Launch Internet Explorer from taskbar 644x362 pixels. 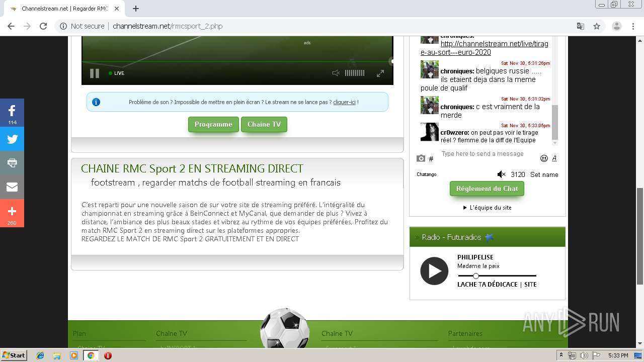pos(40,355)
